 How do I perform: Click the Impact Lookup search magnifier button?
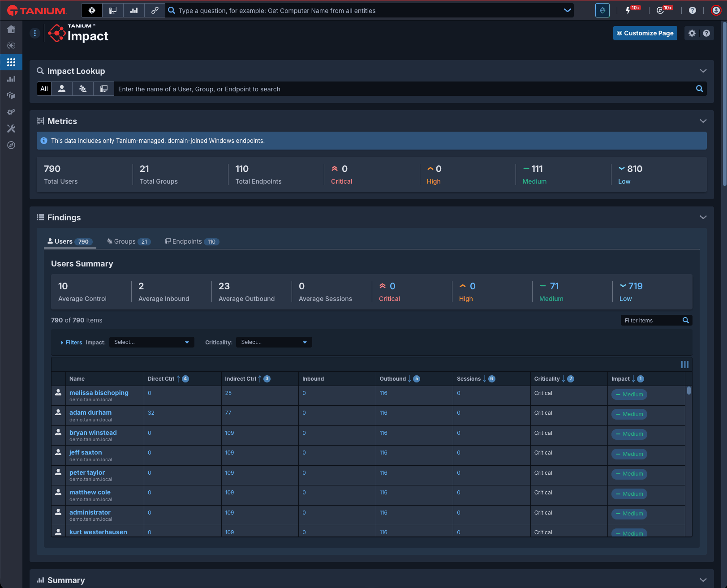(699, 89)
